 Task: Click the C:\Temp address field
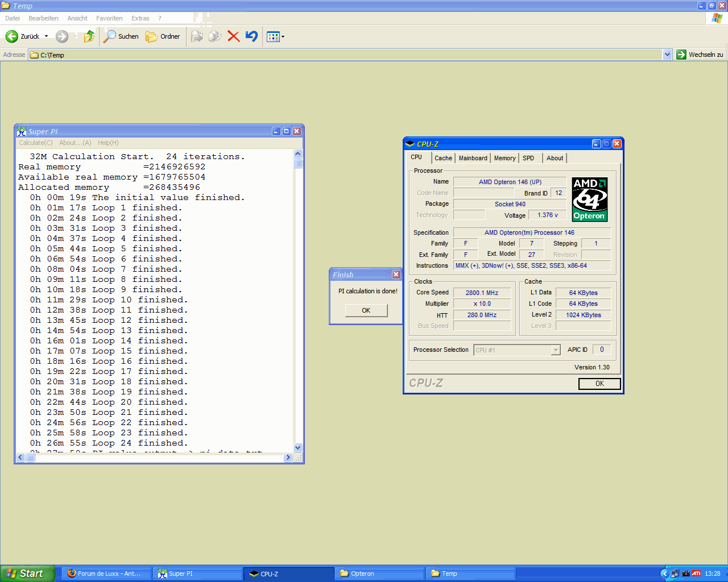coord(346,55)
